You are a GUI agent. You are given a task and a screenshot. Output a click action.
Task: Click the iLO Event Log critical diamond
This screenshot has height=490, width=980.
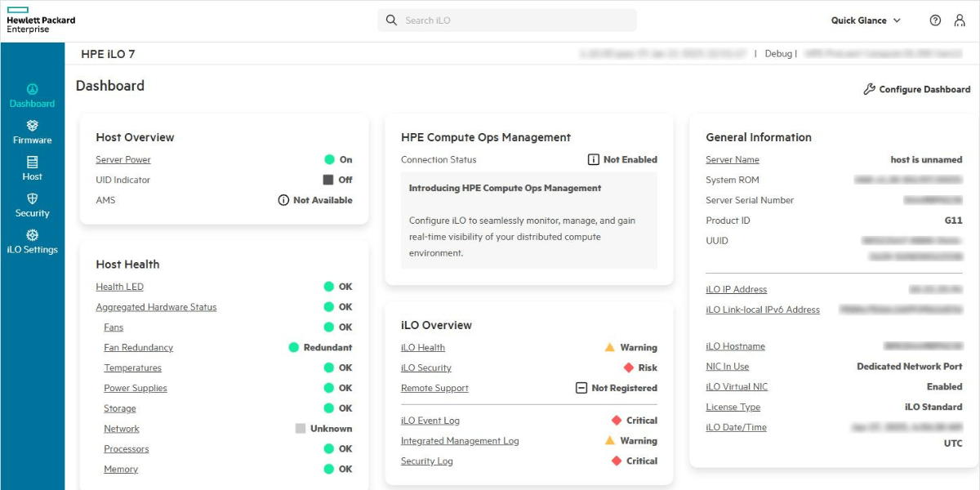[x=617, y=421]
